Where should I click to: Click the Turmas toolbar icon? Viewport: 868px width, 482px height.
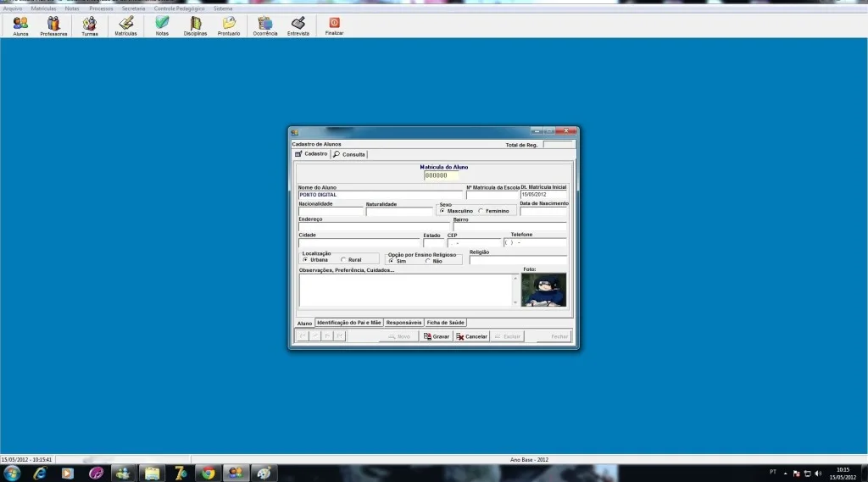[x=89, y=25]
